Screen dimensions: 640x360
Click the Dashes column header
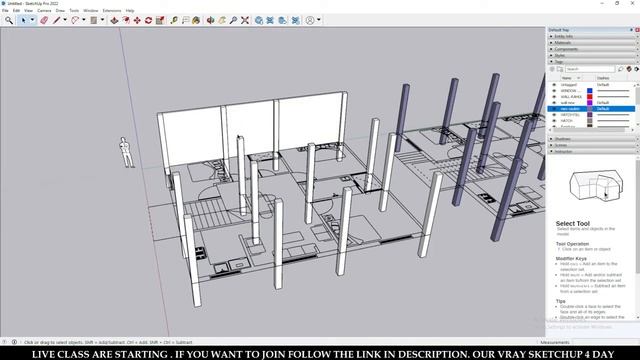(x=603, y=78)
